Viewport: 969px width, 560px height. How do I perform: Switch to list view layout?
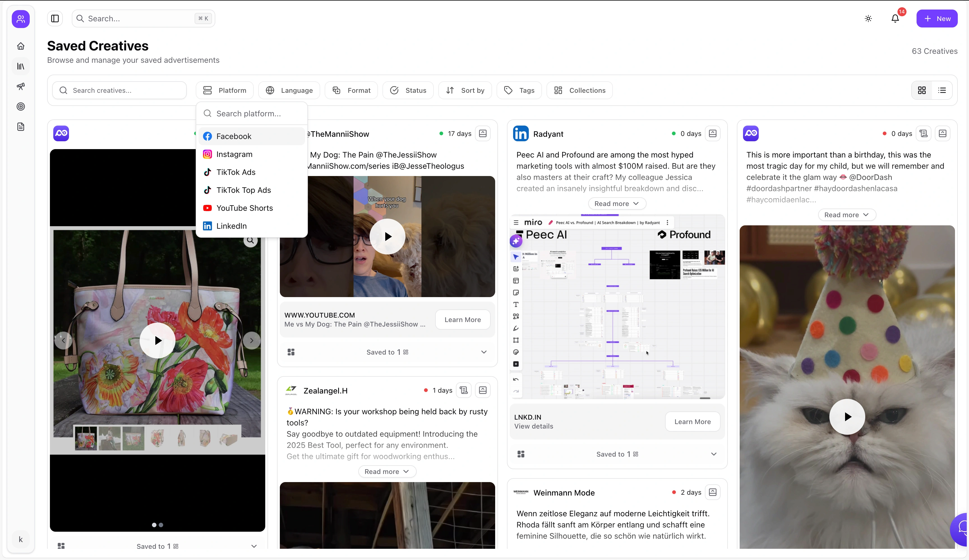tap(942, 90)
